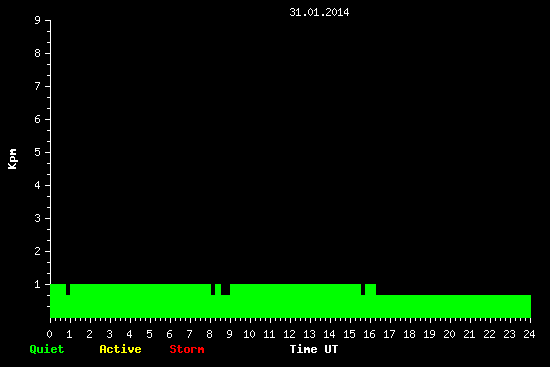Click the Kpm vertical axis label
550x367 pixels.
(x=13, y=159)
